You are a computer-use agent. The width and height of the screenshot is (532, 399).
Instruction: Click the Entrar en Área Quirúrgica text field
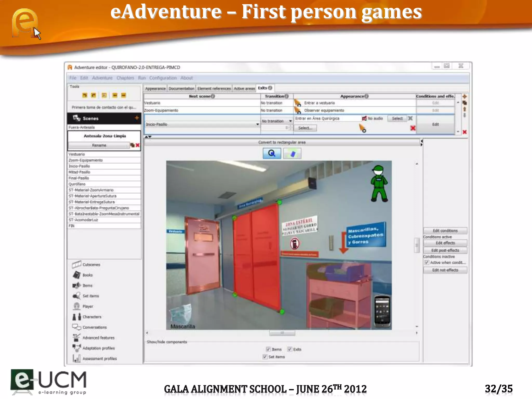pyautogui.click(x=327, y=118)
